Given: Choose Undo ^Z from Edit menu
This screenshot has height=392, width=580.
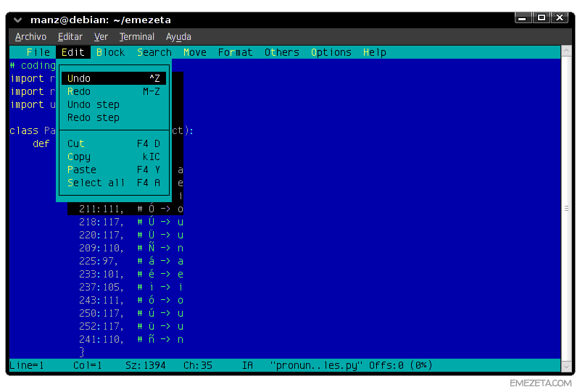Looking at the screenshot, I should 114,78.
